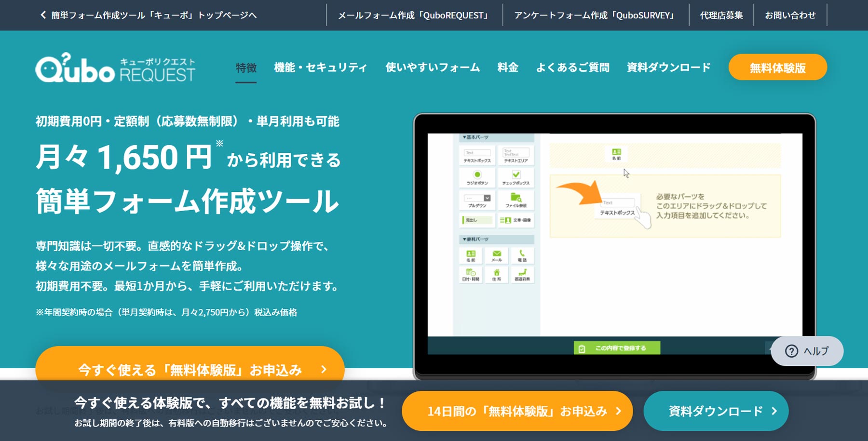Viewport: 868px width, 441px height.
Task: Click the teal 資料ダウンロード button in the bottom bar
Action: (716, 411)
